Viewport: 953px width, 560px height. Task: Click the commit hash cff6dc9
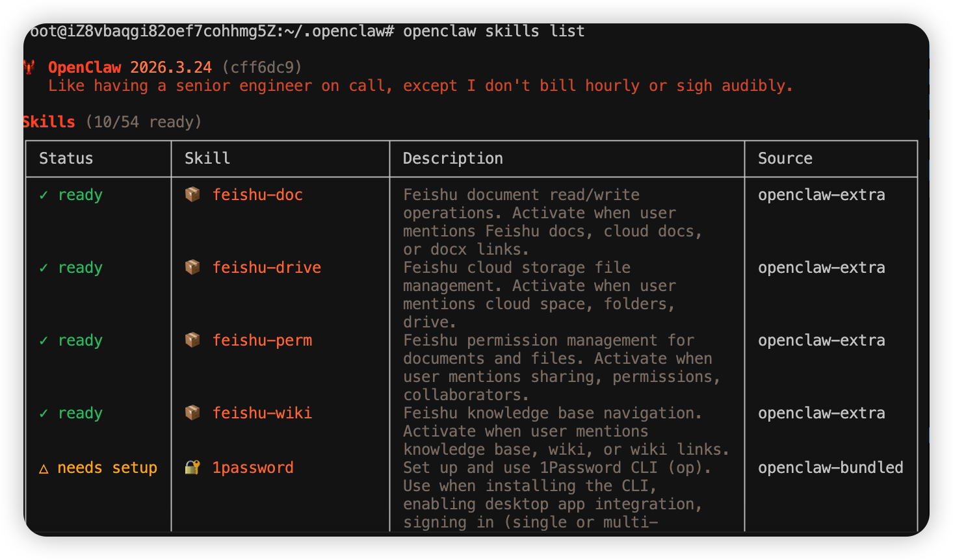262,68
